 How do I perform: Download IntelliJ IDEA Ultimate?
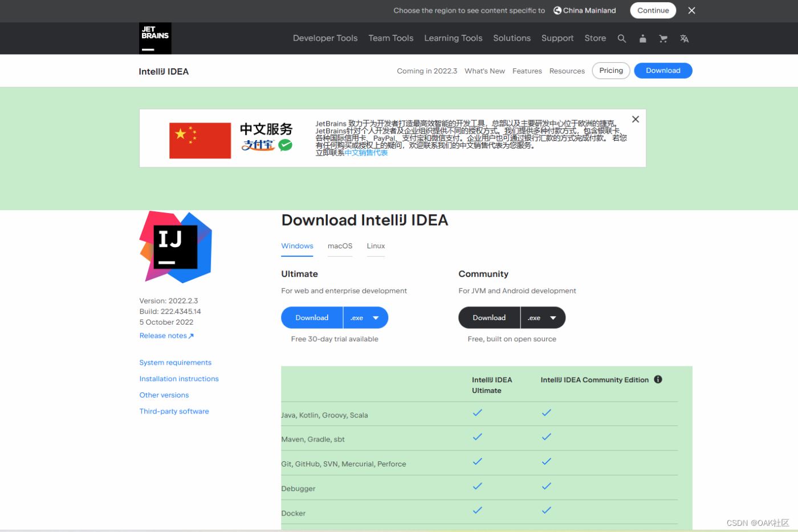312,318
